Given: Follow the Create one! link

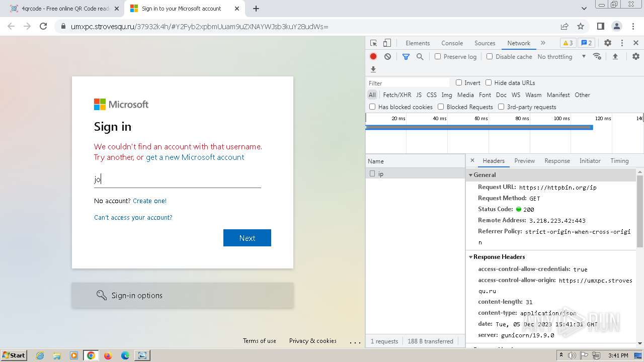Looking at the screenshot, I should tap(149, 201).
